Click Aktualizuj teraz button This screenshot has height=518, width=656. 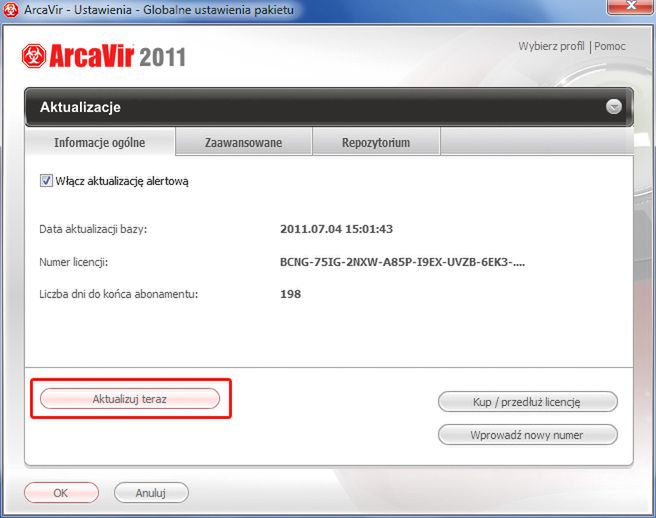(130, 399)
